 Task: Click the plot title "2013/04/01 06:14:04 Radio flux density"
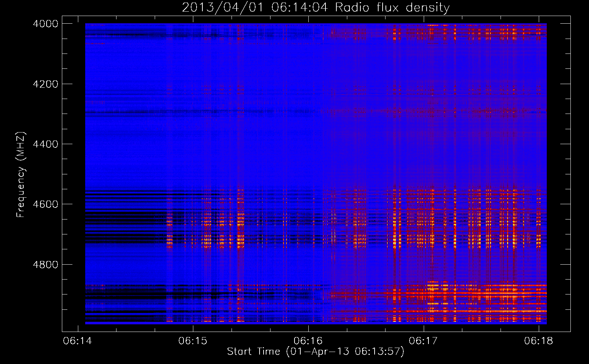tap(316, 8)
